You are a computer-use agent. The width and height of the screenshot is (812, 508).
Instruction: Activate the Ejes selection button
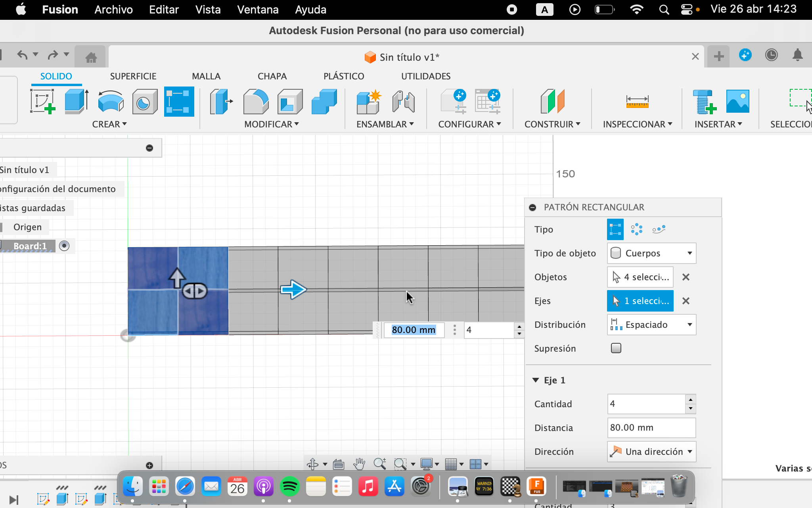coord(640,301)
